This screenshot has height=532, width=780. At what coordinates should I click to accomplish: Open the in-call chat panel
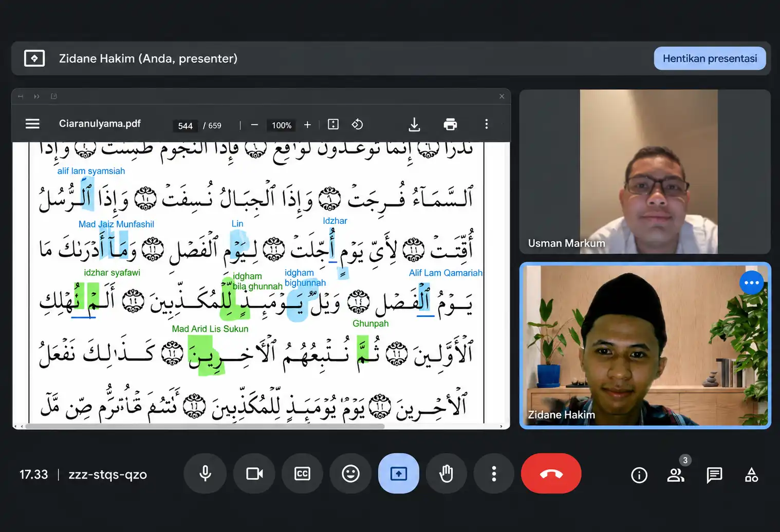(x=714, y=475)
